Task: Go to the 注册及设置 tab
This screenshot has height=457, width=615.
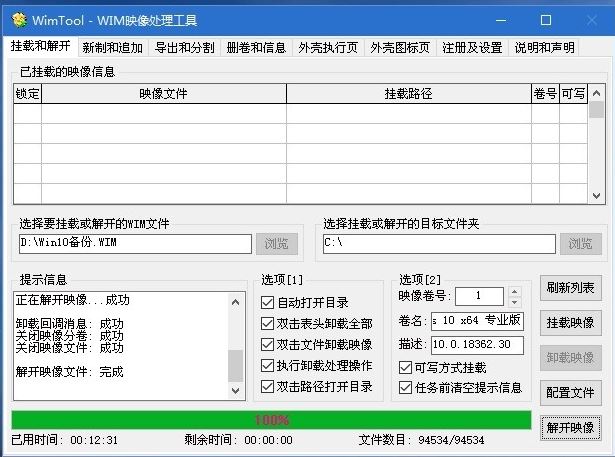Action: point(473,47)
